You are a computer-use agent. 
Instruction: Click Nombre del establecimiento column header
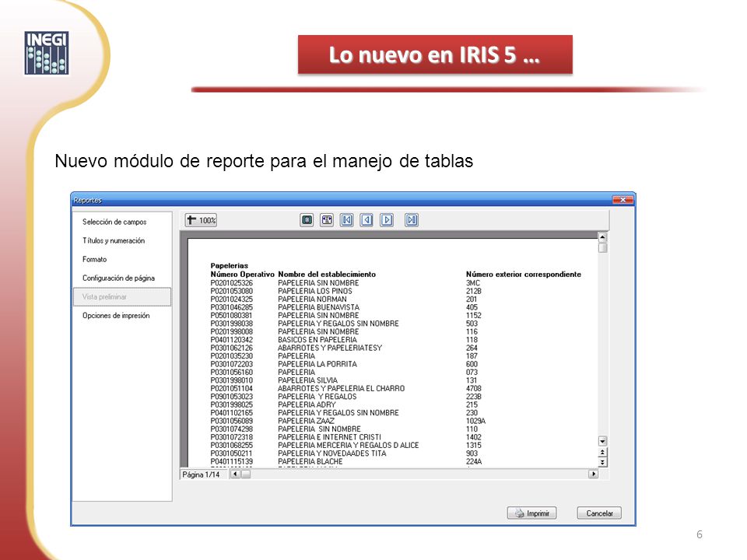[327, 275]
